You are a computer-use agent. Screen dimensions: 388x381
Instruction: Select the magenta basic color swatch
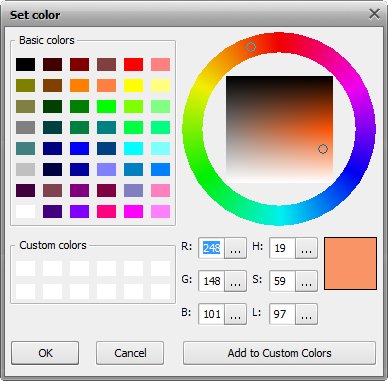point(133,211)
